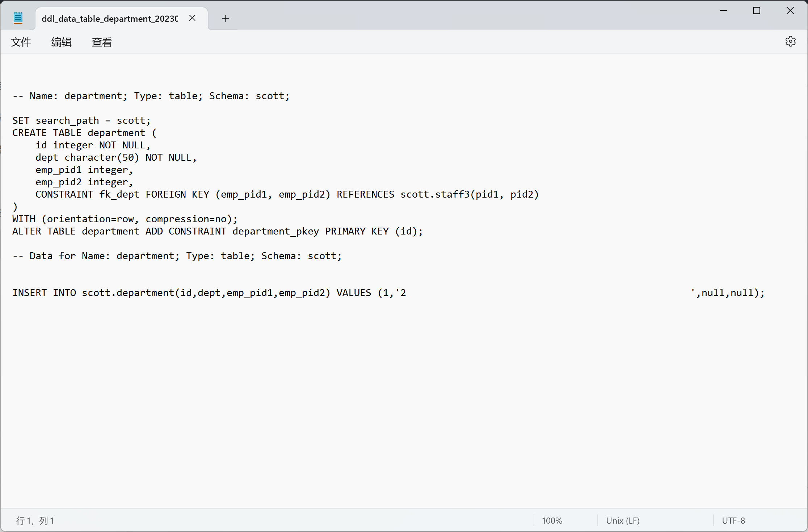Place cursor in CREATE TABLE department line
Image resolution: width=808 pixels, height=532 pixels.
(84, 133)
